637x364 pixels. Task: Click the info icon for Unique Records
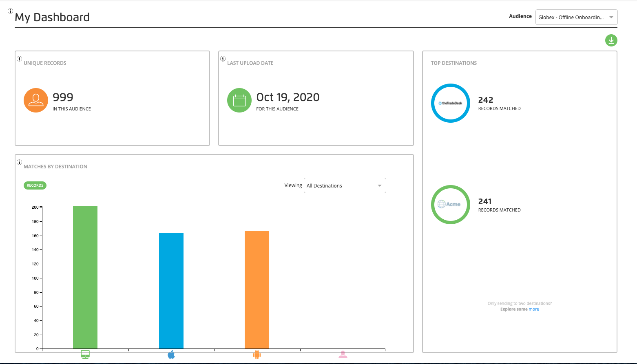19,59
